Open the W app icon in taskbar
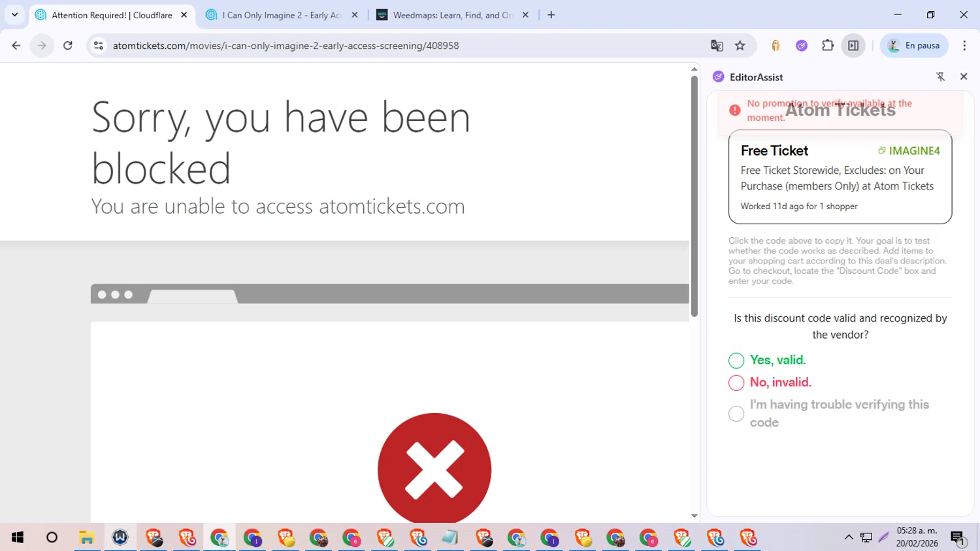 (120, 537)
